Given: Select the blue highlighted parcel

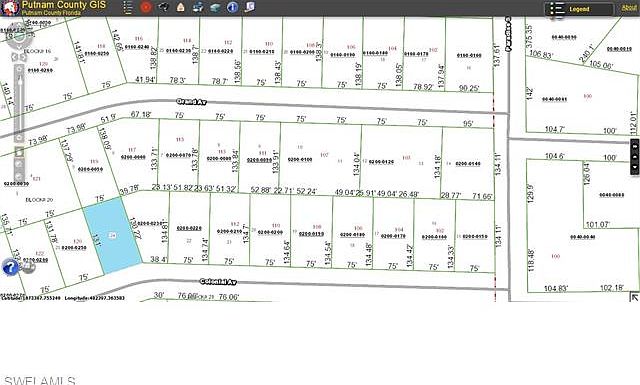Looking at the screenshot, I should (113, 236).
